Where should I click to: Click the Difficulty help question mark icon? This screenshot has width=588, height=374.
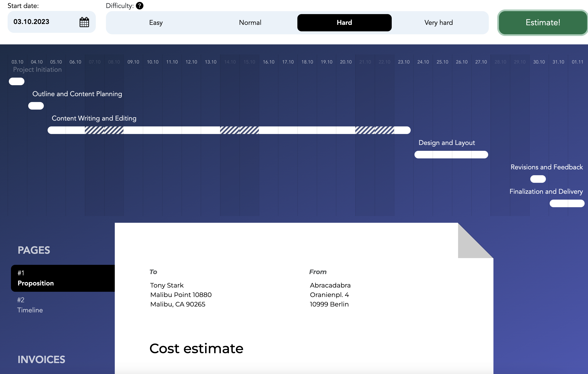pyautogui.click(x=139, y=6)
